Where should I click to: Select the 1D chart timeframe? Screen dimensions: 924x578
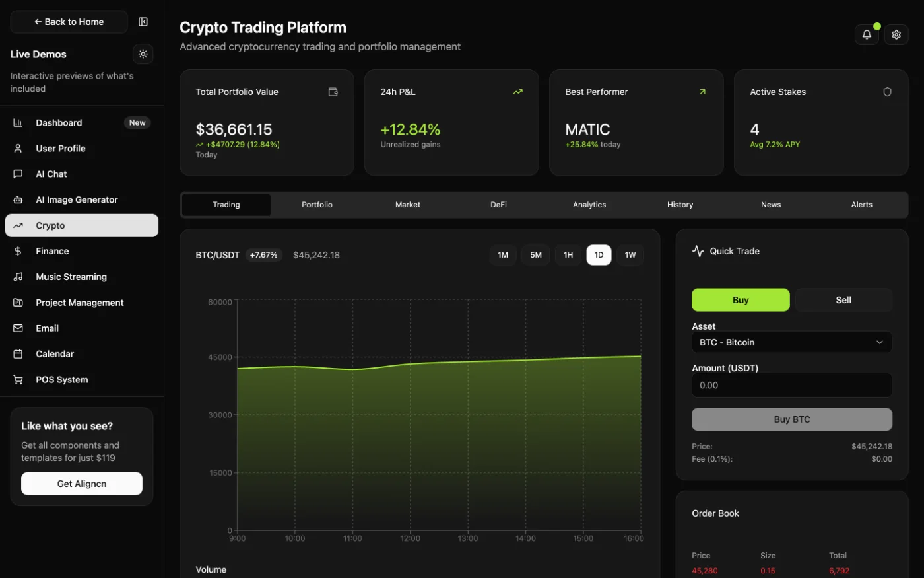599,255
